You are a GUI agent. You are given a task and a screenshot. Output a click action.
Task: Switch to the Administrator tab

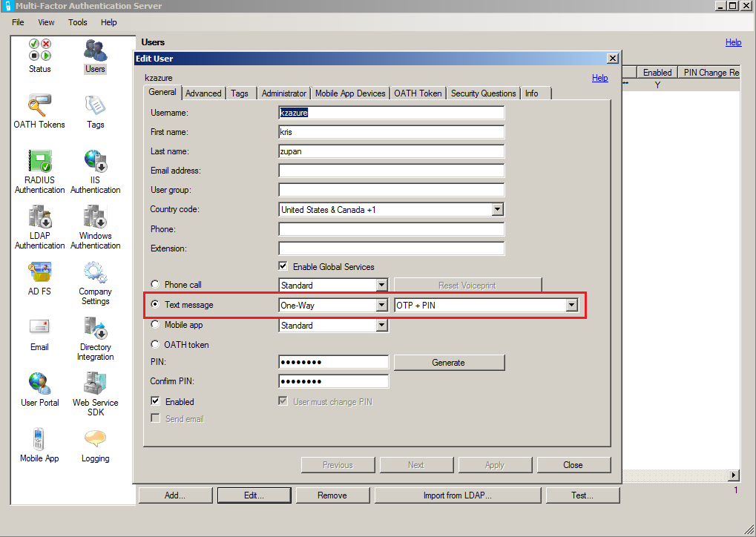click(284, 93)
